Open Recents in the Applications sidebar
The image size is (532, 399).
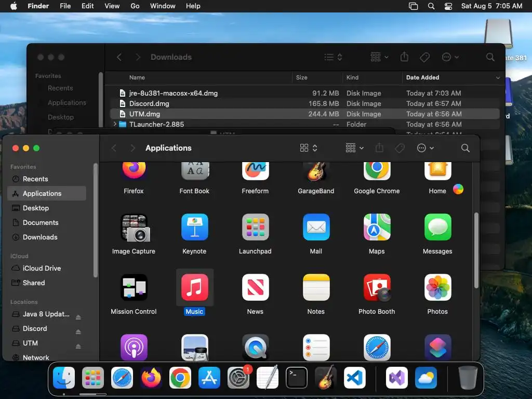47,179
